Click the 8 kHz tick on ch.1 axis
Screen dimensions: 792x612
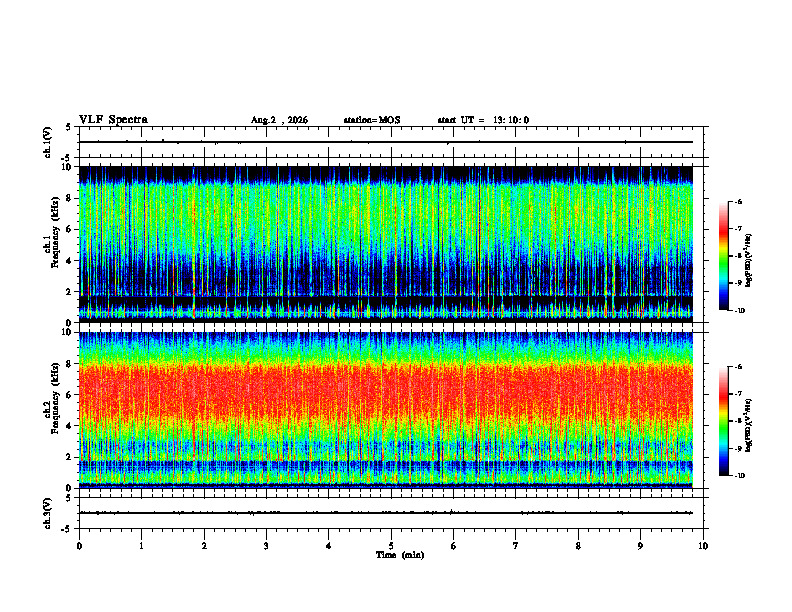70,198
